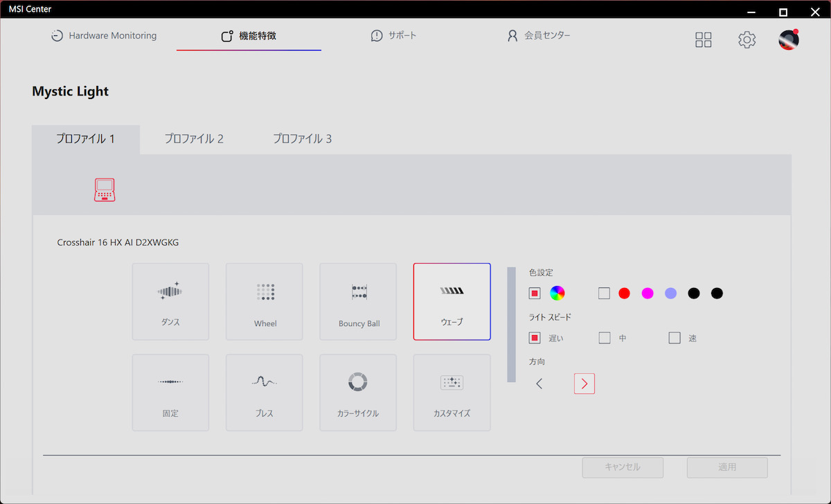Open the apps grid icon
The height and width of the screenshot is (504, 831).
[704, 39]
